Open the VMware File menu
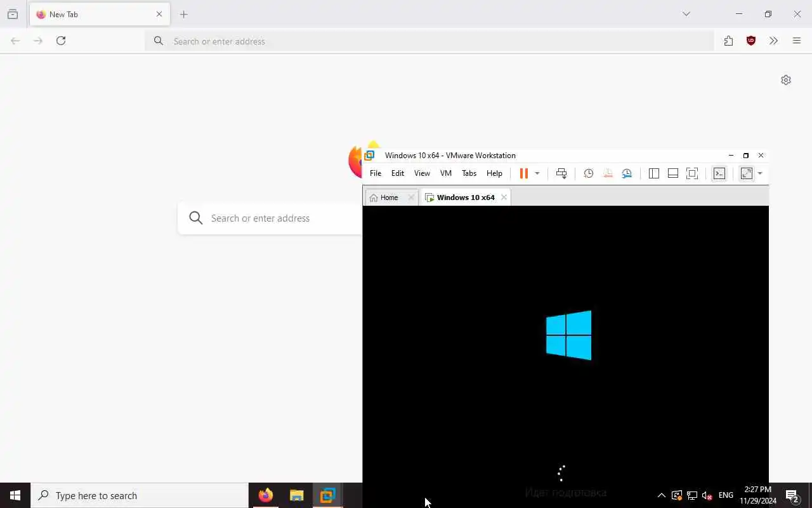Screen dimensions: 812x508 coord(376,173)
